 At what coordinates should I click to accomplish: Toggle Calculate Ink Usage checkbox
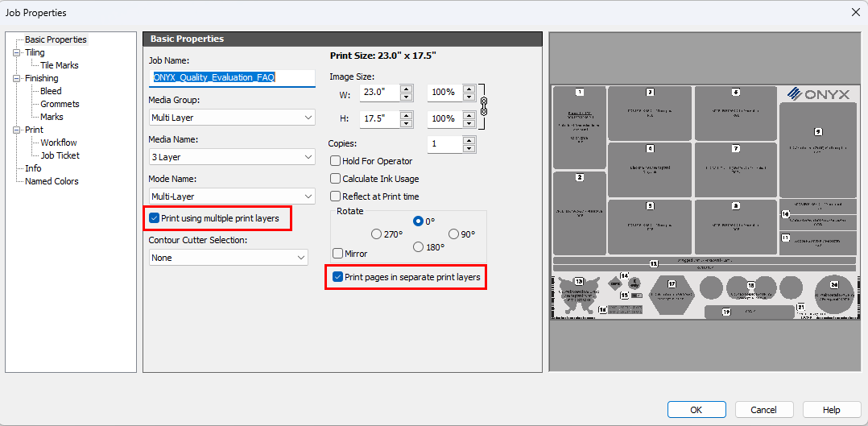336,179
